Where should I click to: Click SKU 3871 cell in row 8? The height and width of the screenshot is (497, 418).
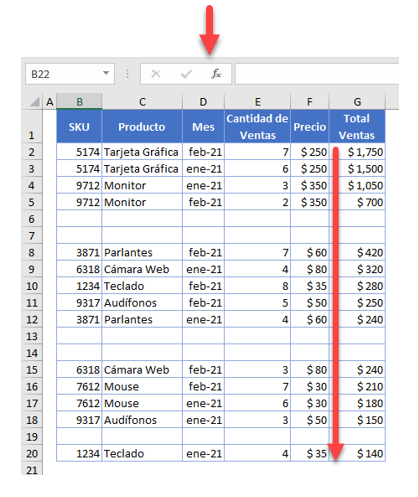(79, 252)
